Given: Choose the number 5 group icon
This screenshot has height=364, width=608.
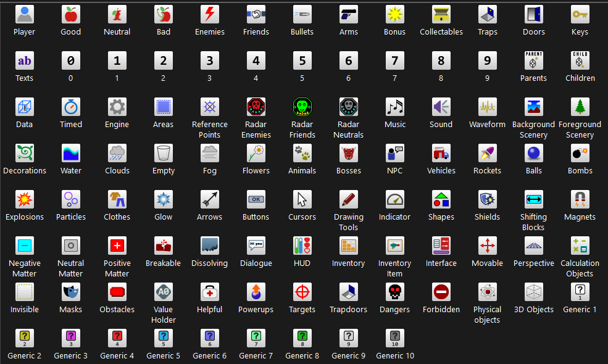Looking at the screenshot, I should 302,61.
